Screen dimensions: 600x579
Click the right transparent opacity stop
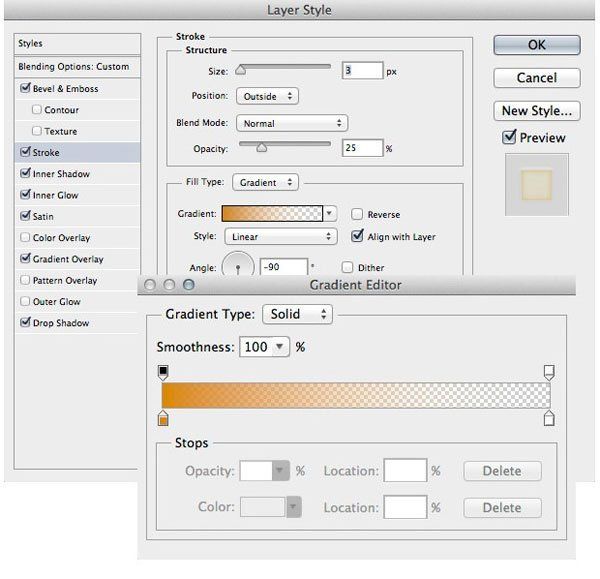(x=549, y=372)
